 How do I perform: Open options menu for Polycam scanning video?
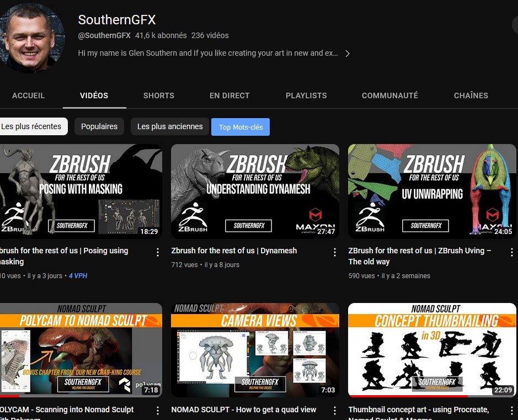(157, 411)
